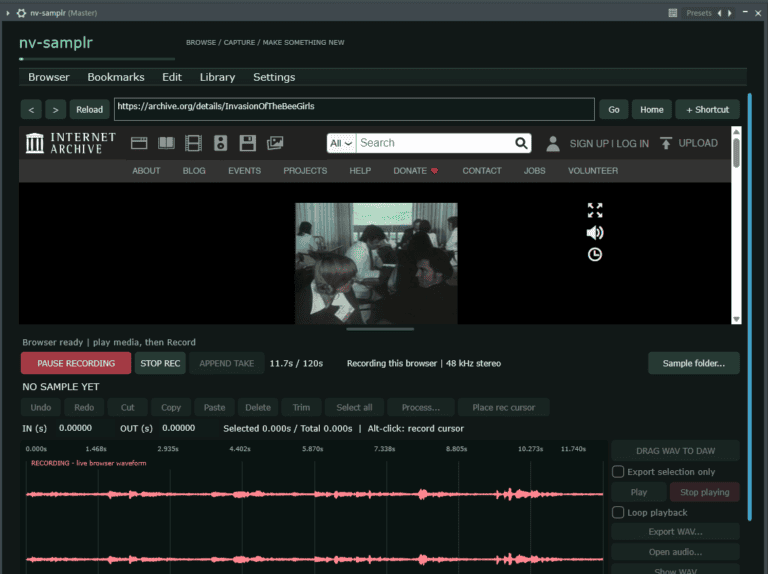Click the UPLOAD arrow icon
The width and height of the screenshot is (768, 574).
666,143
